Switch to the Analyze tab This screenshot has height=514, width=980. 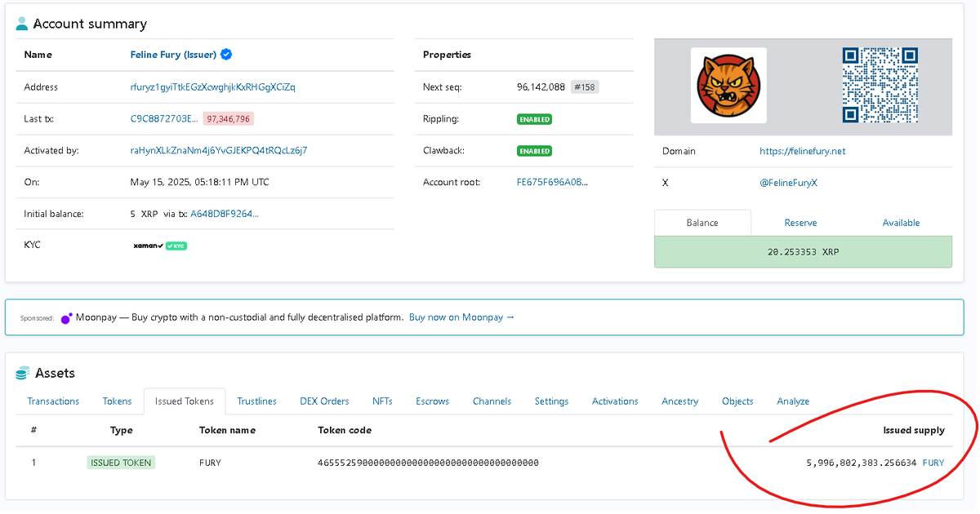[793, 401]
